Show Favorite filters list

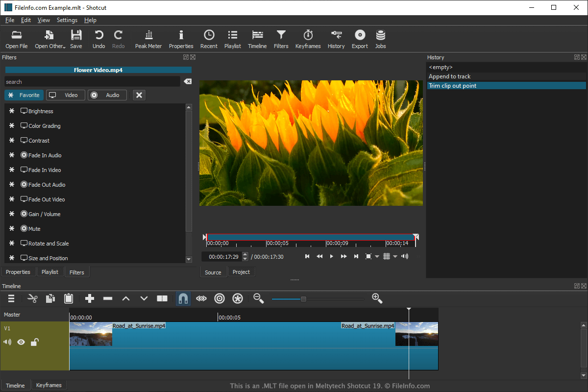(24, 95)
